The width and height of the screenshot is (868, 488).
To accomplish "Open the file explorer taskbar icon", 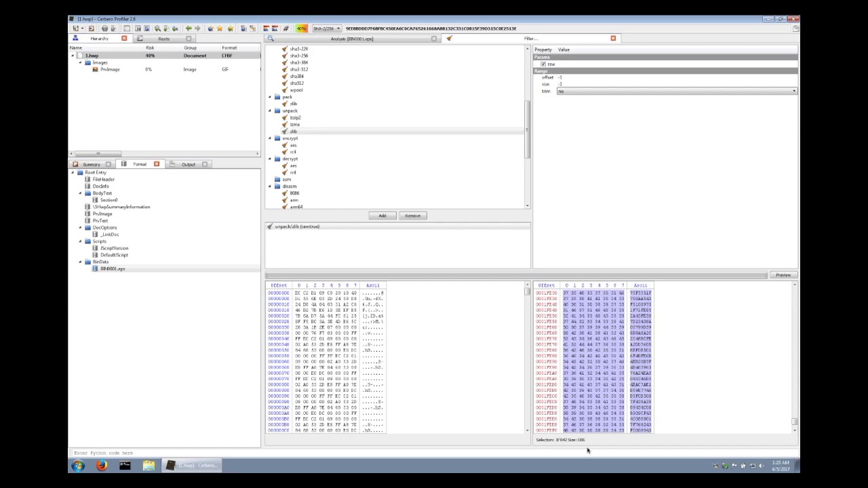I will pos(149,465).
